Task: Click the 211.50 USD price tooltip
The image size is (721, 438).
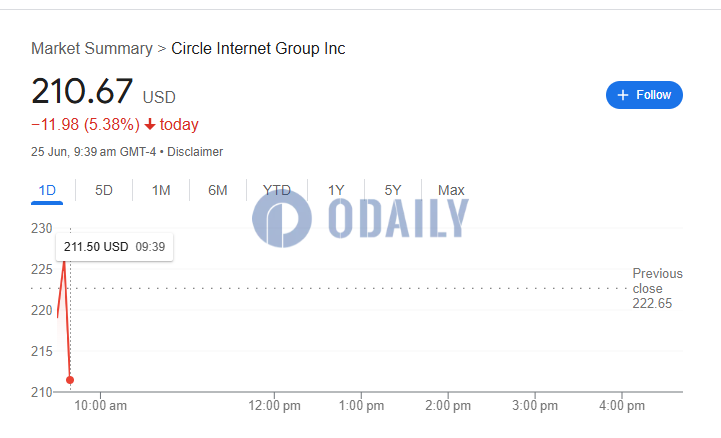Action: pos(114,247)
